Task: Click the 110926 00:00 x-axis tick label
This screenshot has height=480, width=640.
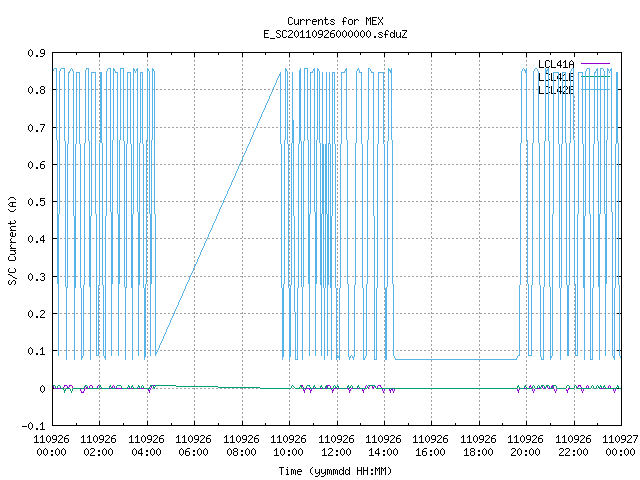Action: click(51, 445)
